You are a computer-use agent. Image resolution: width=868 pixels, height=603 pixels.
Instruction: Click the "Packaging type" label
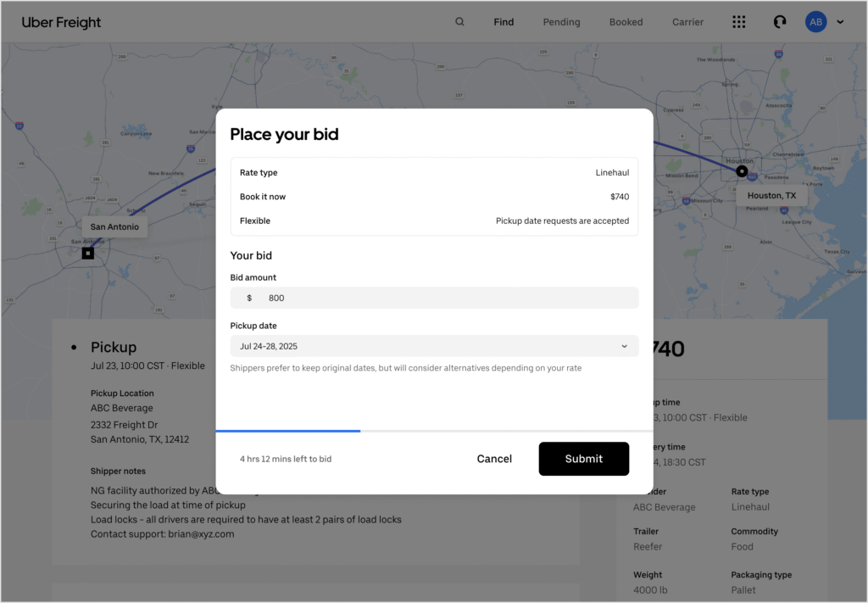tap(761, 575)
